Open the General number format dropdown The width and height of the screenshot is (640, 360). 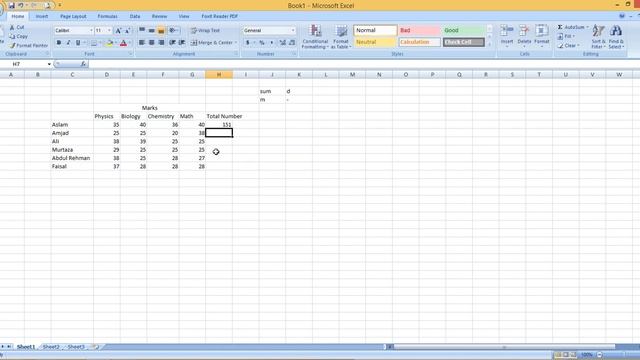[x=293, y=31]
